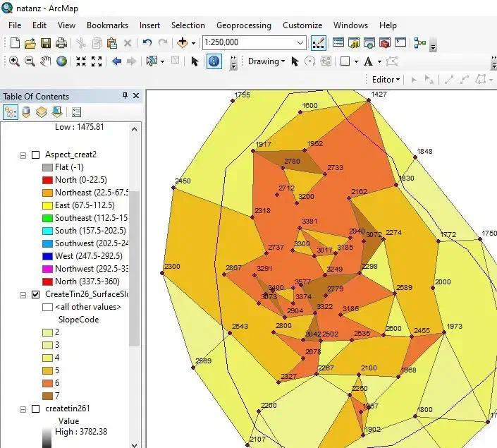Click the Full Extent globe icon
Screen dimensions: 497x448
coord(62,61)
